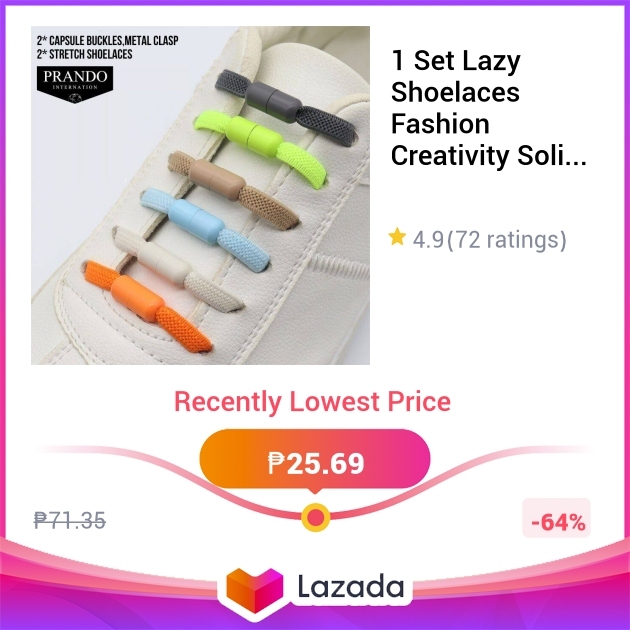The height and width of the screenshot is (630, 630).
Task: Click the yellow star rating icon
Action: 397,237
